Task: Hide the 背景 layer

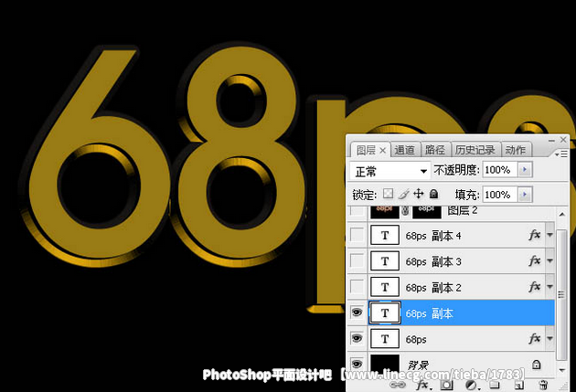Action: click(357, 364)
